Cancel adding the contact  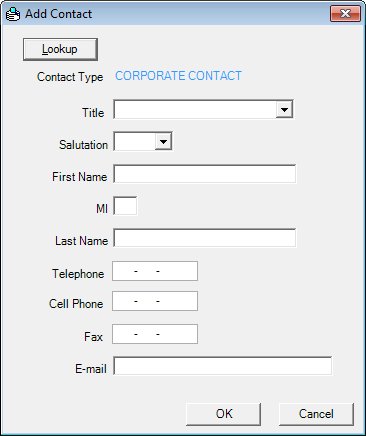(316, 414)
